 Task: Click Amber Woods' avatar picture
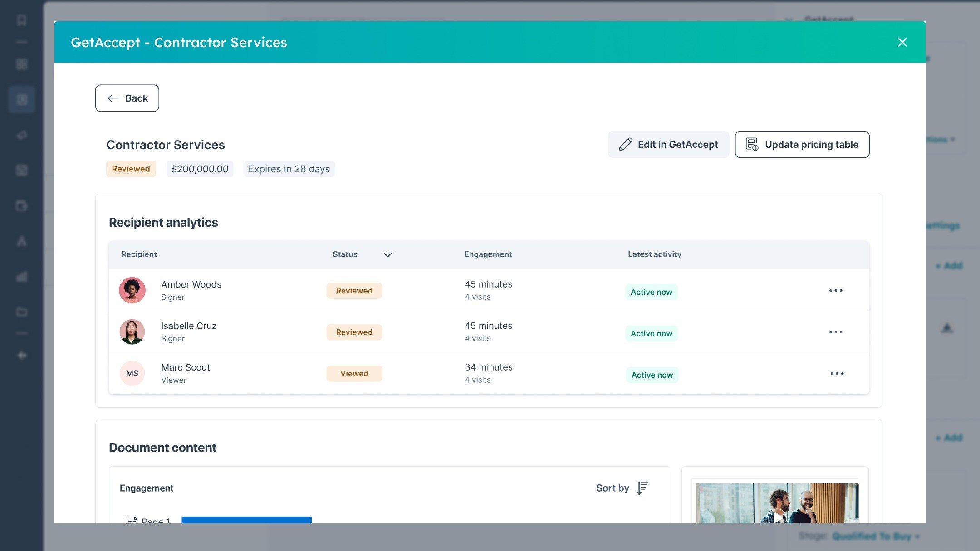coord(132,290)
